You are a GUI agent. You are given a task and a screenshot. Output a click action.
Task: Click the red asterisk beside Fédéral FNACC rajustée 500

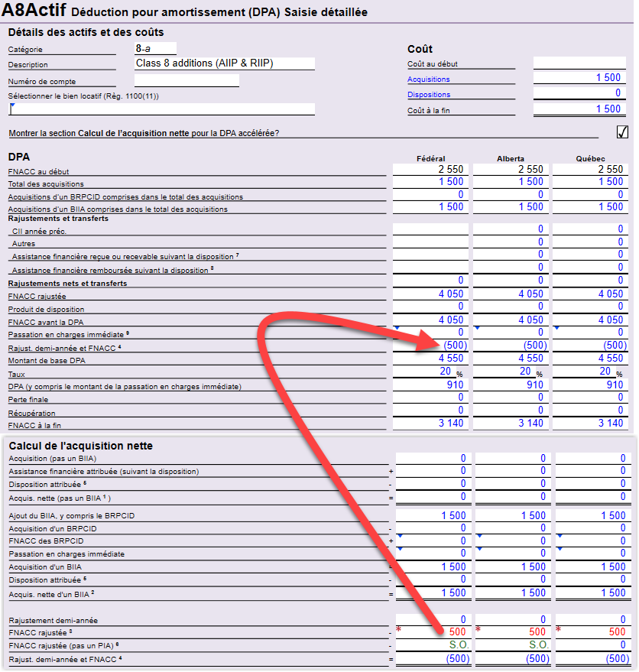[397, 630]
